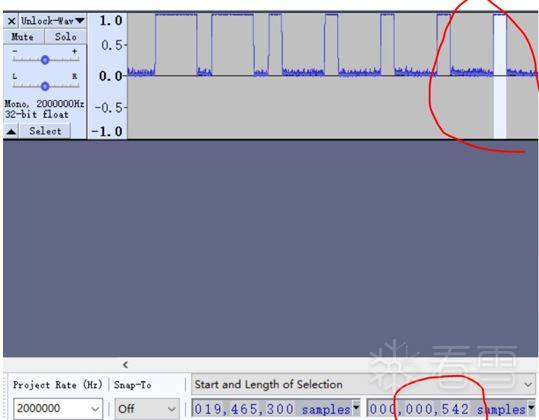Click the -1.0 mark on vertical scale

pos(107,131)
